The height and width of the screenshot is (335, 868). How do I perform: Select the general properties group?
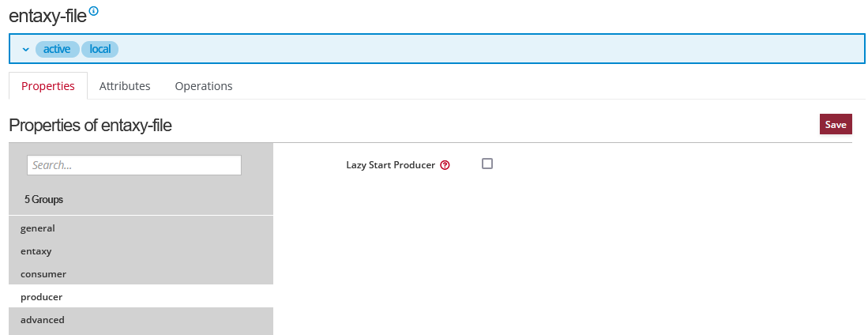pos(38,228)
